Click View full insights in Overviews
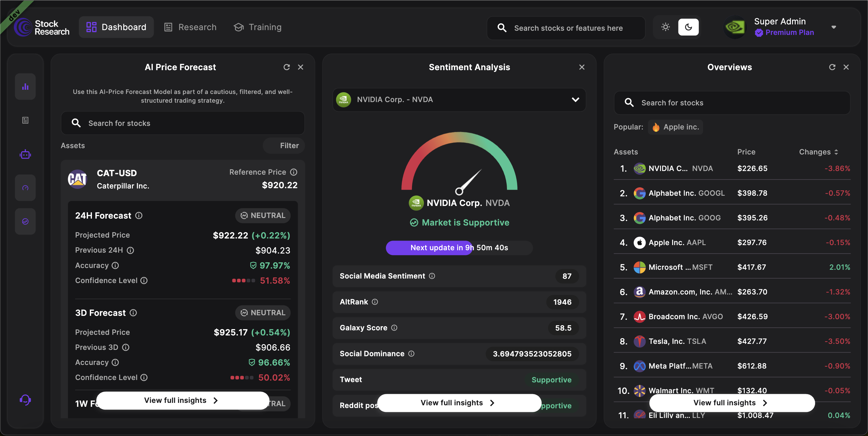This screenshot has height=436, width=868. tap(732, 403)
